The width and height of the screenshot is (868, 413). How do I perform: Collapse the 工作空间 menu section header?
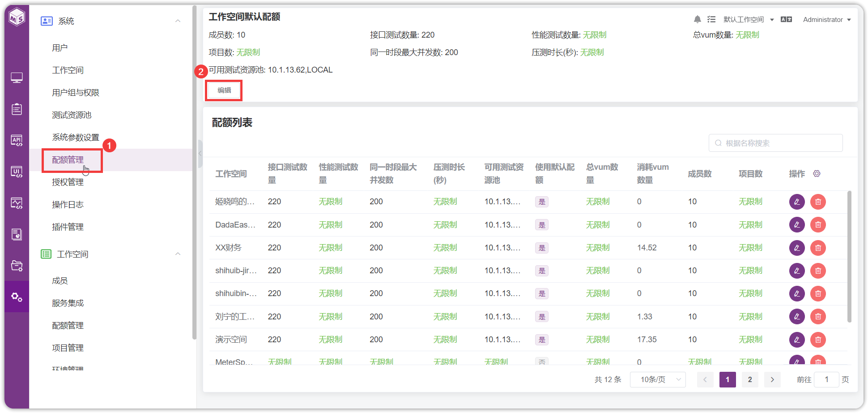pyautogui.click(x=178, y=254)
